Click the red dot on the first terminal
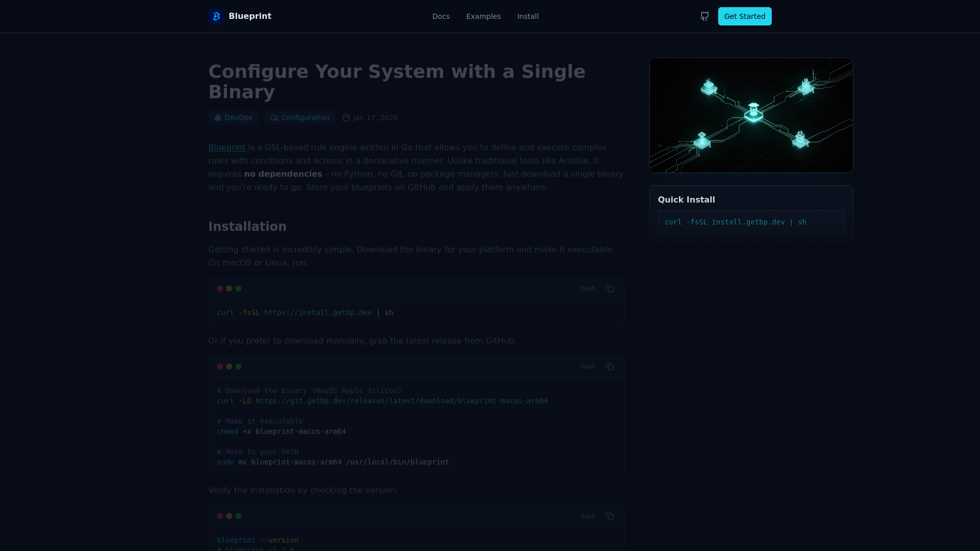 (220, 288)
